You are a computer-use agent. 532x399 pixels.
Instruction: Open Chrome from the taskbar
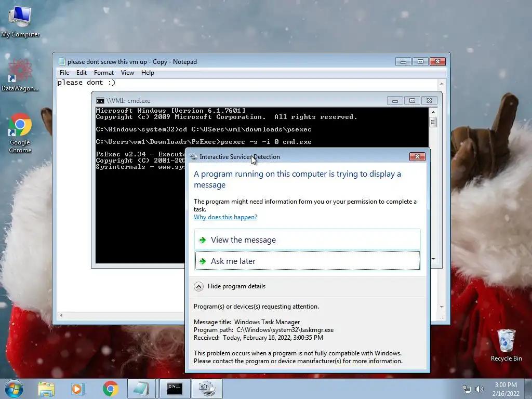(x=110, y=389)
